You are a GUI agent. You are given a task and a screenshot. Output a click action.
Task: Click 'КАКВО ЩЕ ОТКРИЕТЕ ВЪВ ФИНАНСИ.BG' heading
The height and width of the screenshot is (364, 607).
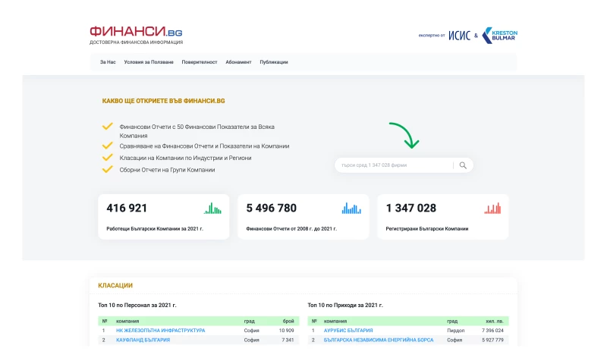pos(163,101)
